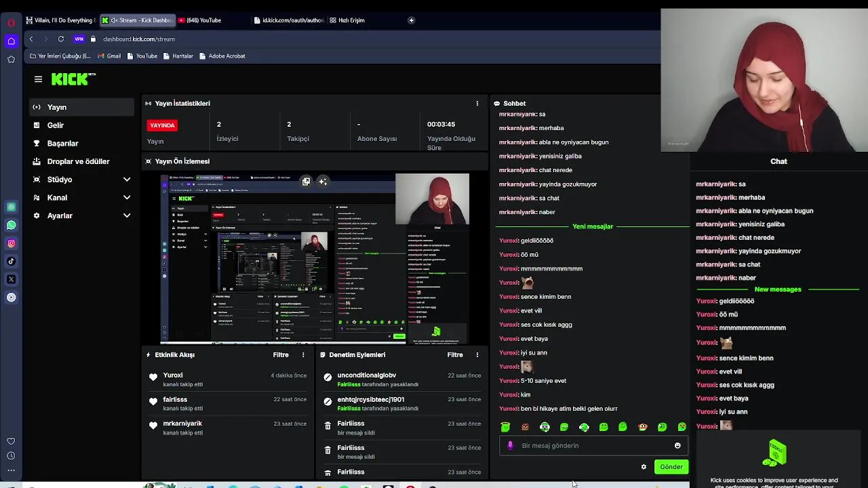
Task: Open the Yer İmleri Çubuğu bookmark folder
Action: click(x=60, y=56)
